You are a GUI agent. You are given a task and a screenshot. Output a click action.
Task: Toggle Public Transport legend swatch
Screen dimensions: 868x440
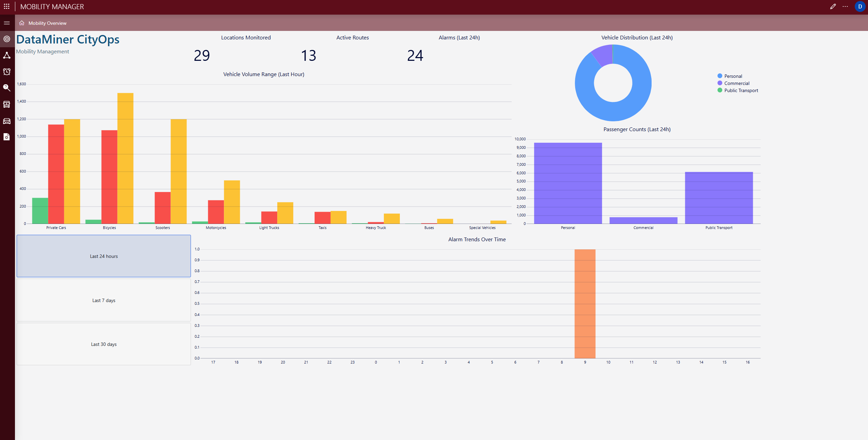[x=720, y=90]
